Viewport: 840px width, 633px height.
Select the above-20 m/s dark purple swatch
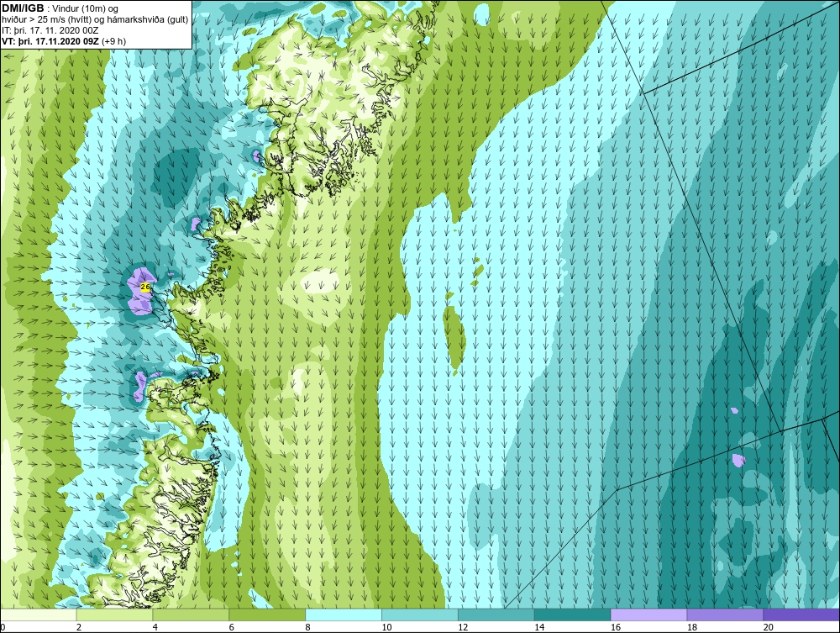(x=801, y=615)
